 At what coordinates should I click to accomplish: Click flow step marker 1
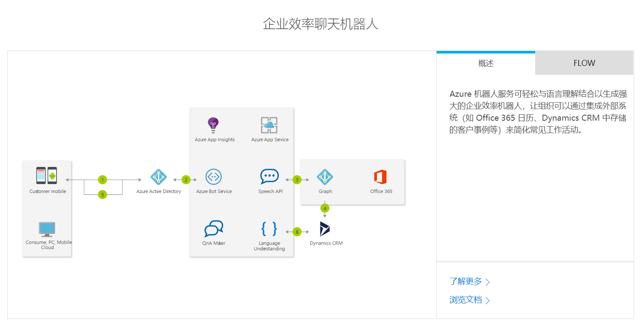coord(102,180)
